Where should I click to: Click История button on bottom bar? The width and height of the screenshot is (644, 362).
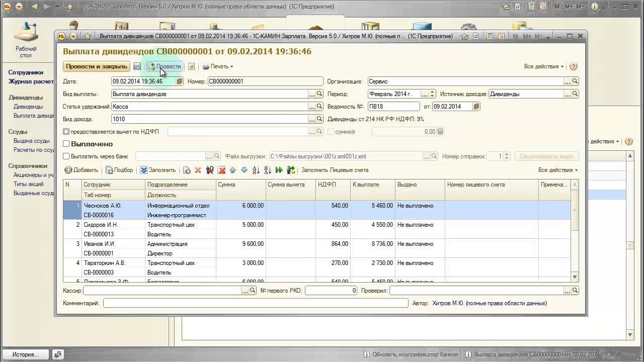point(26,354)
